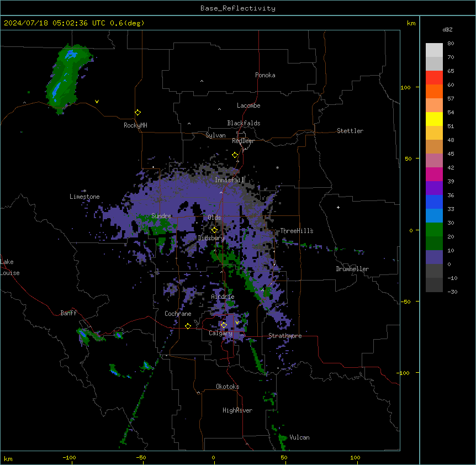Click the Stettler town label
This screenshot has height=465, width=476.
coord(350,131)
